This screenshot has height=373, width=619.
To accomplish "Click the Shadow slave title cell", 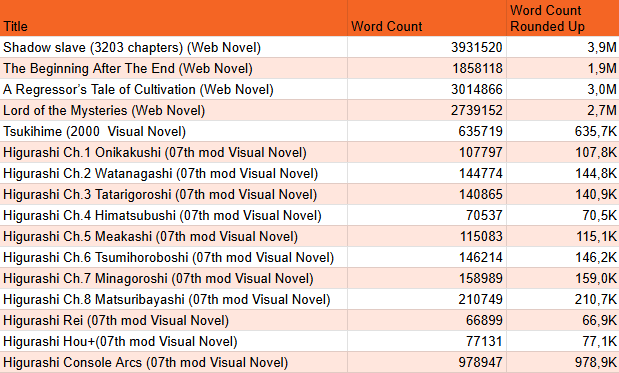I will click(174, 47).
